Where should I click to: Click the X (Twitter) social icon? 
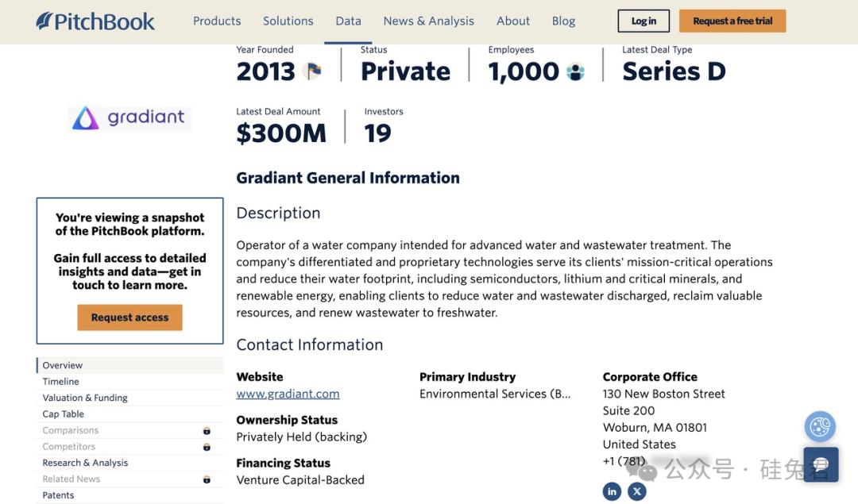(x=637, y=491)
